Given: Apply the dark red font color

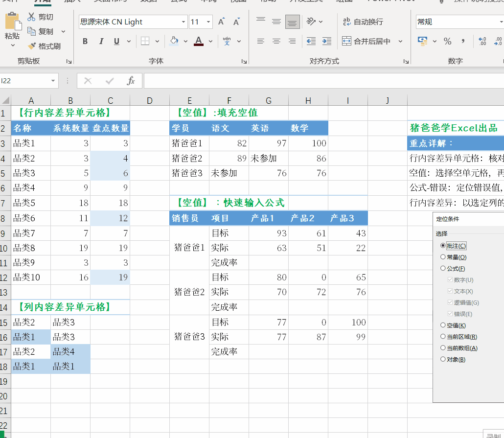Looking at the screenshot, I should tap(199, 41).
